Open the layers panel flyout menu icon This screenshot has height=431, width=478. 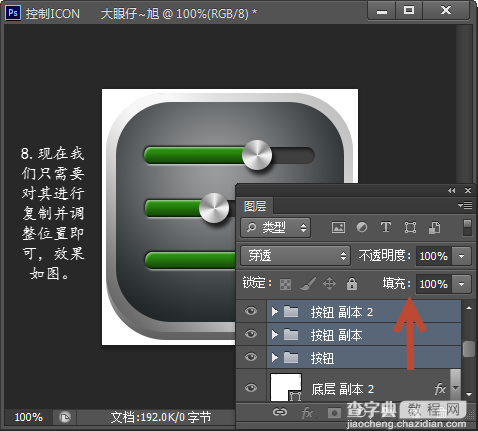(465, 205)
